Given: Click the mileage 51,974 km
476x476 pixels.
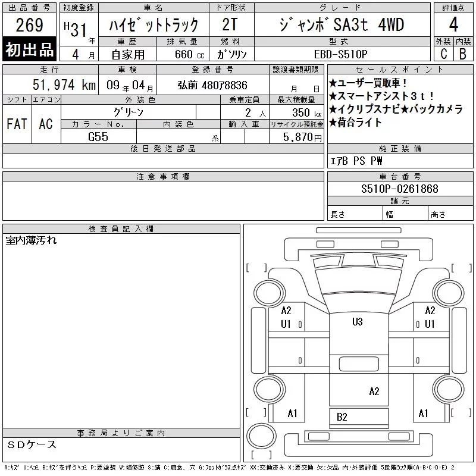Looking at the screenshot, I should 64,84.
